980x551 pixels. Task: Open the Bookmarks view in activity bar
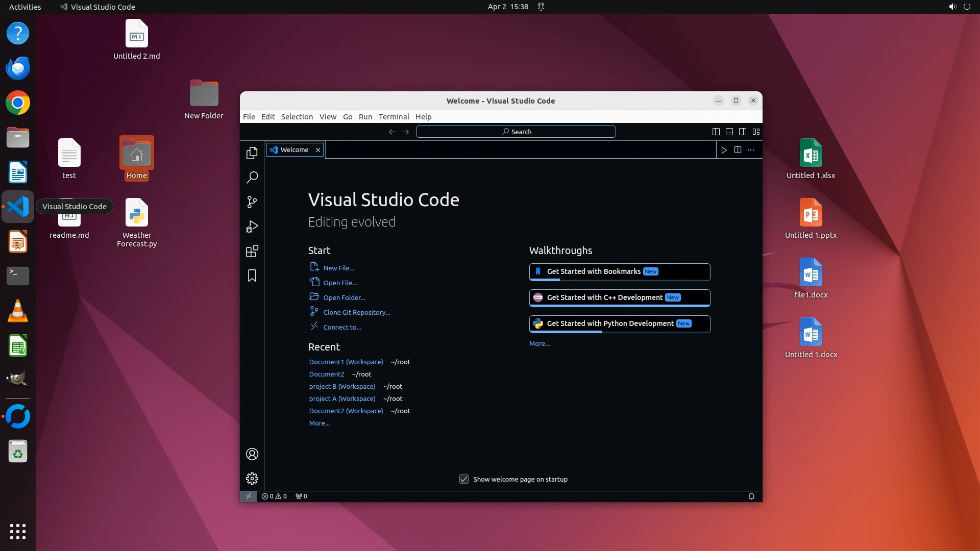pyautogui.click(x=252, y=275)
